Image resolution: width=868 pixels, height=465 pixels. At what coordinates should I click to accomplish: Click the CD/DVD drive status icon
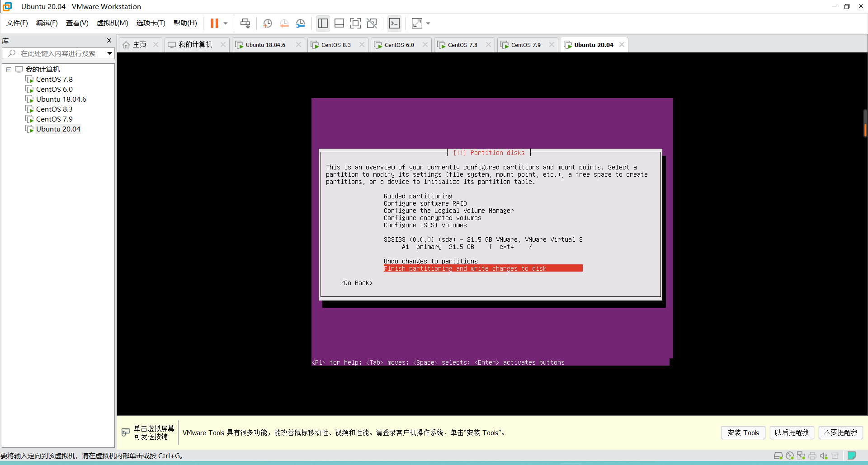pyautogui.click(x=790, y=456)
